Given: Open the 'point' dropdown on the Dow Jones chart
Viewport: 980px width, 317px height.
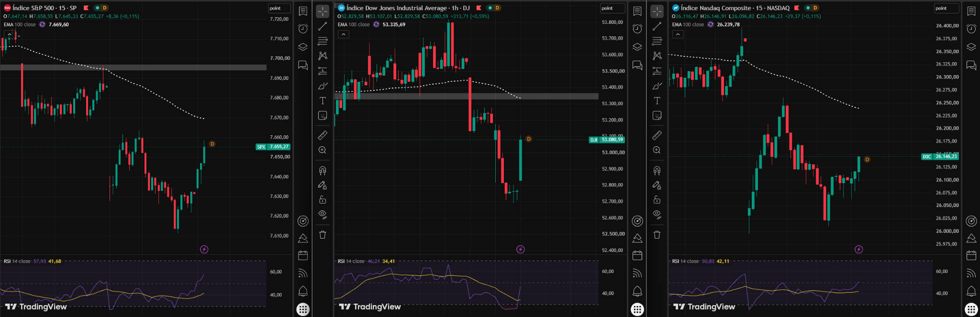Looking at the screenshot, I should [x=613, y=8].
